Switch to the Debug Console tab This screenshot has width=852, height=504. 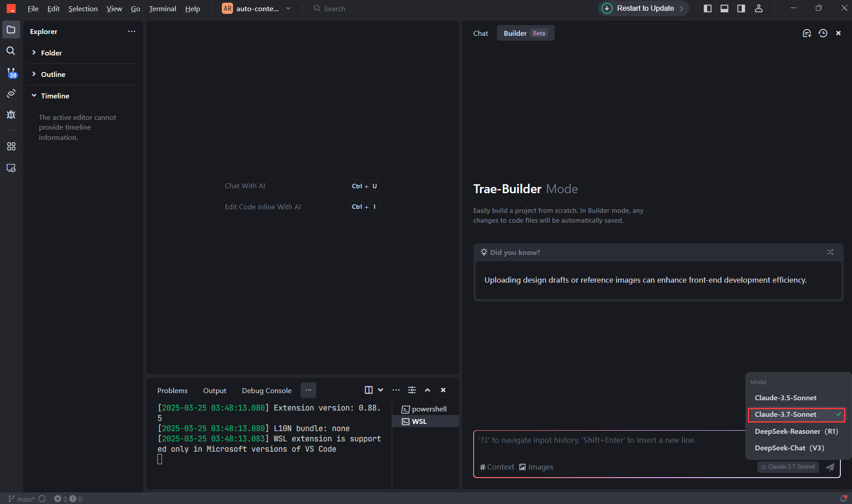(267, 390)
